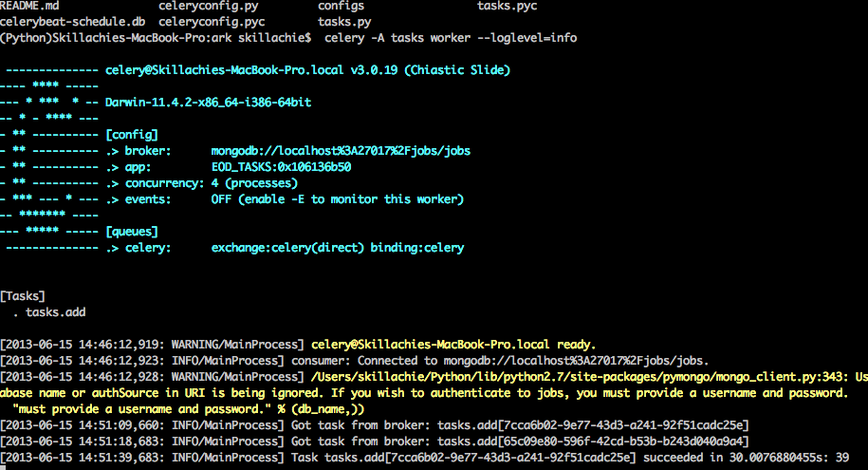Click the [Tasks] header
Screen dimensions: 868x470
tap(23, 296)
